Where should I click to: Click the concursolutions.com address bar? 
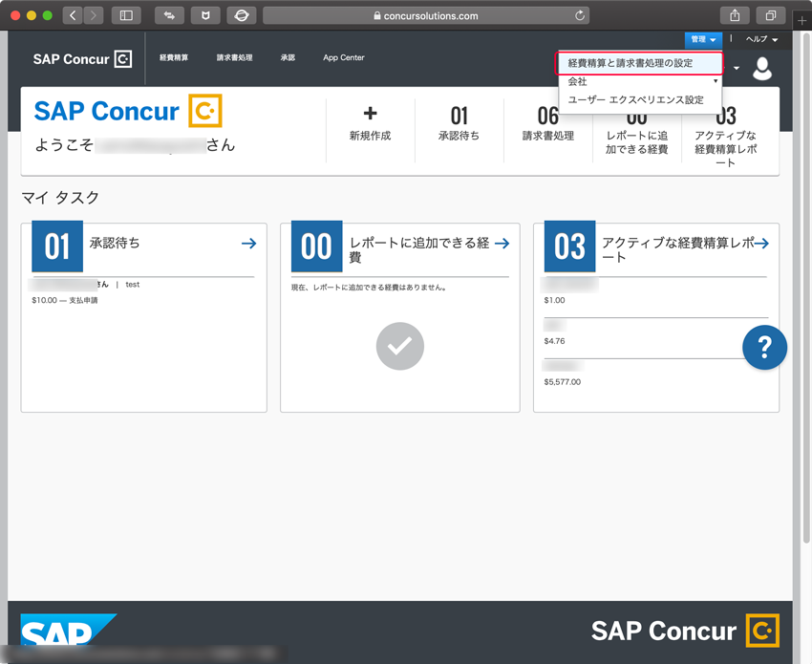coord(426,15)
